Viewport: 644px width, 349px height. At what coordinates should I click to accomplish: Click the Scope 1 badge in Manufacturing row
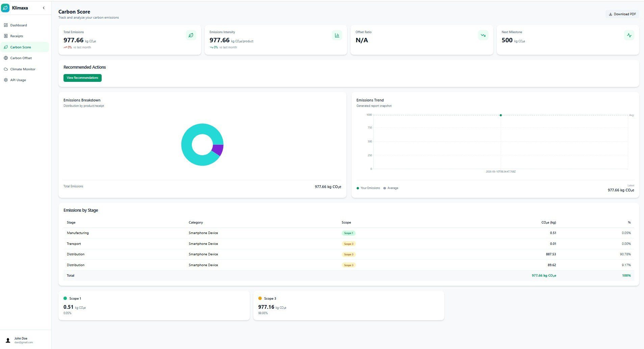[x=349, y=233]
